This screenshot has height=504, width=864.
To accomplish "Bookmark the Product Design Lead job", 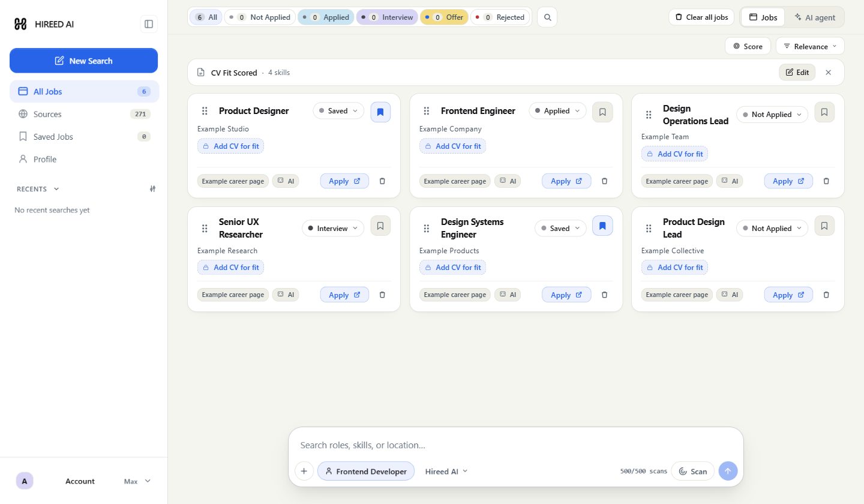I will (824, 226).
